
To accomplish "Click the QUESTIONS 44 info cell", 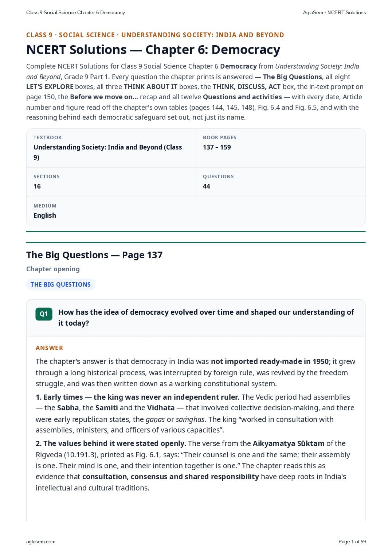I will click(281, 182).
